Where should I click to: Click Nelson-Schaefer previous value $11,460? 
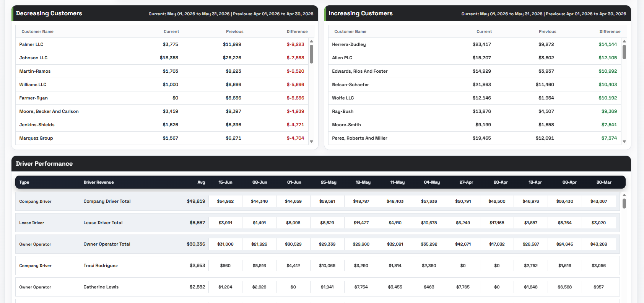(545, 85)
